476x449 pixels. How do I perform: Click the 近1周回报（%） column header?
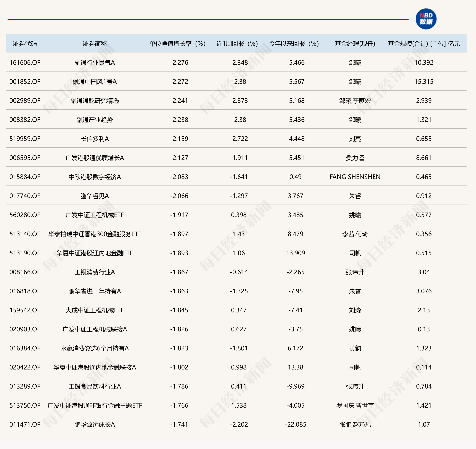click(237, 44)
